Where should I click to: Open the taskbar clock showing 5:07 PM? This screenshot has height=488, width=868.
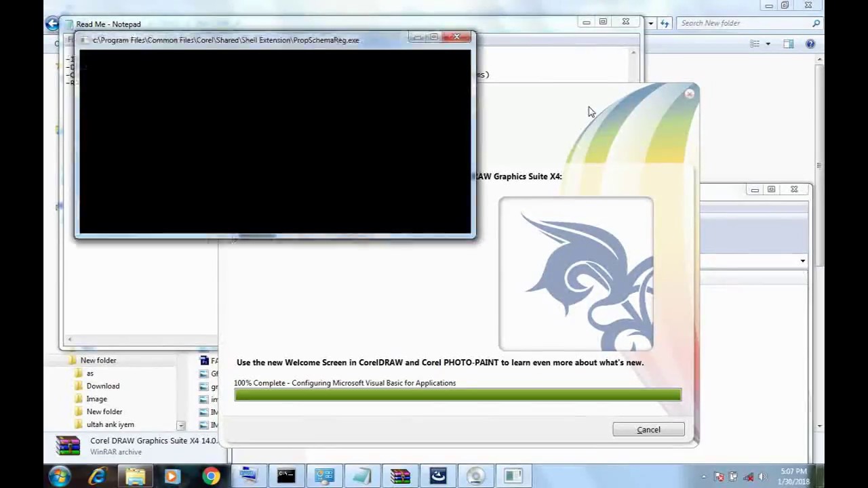(x=793, y=476)
